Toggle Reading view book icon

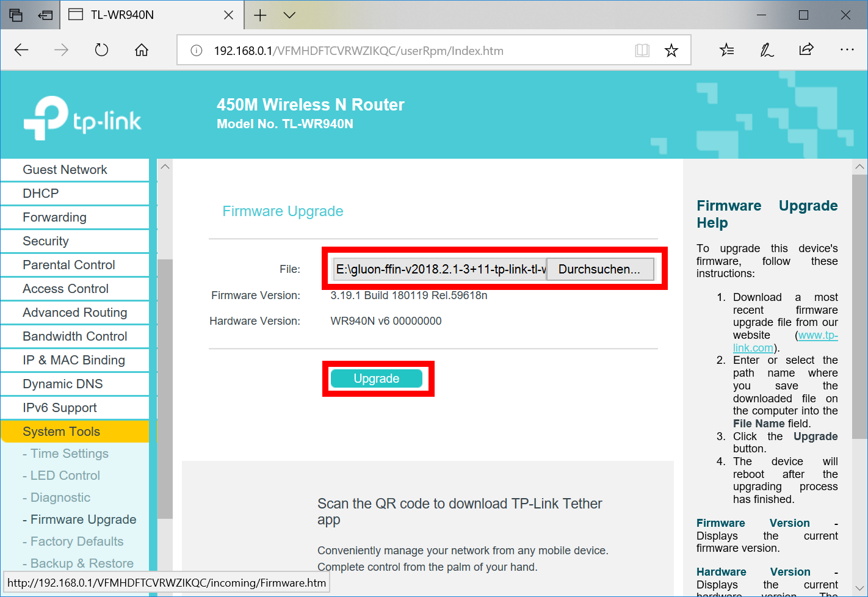click(x=642, y=51)
